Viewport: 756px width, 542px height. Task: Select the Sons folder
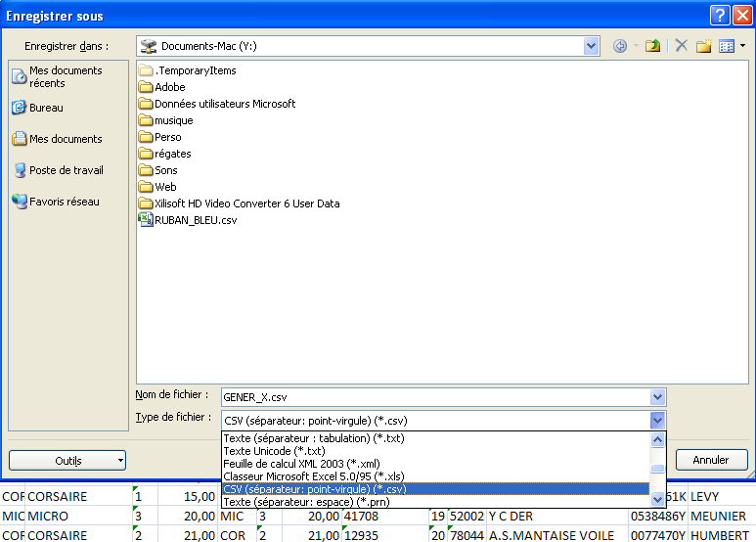(x=158, y=170)
